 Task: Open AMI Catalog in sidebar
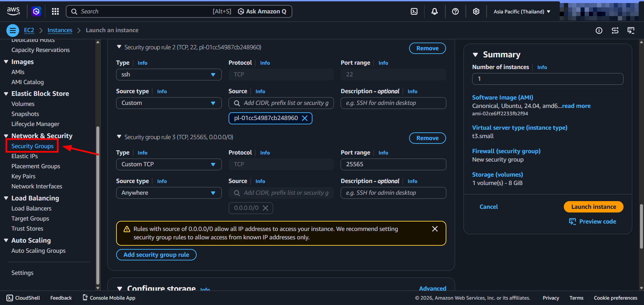[28, 82]
